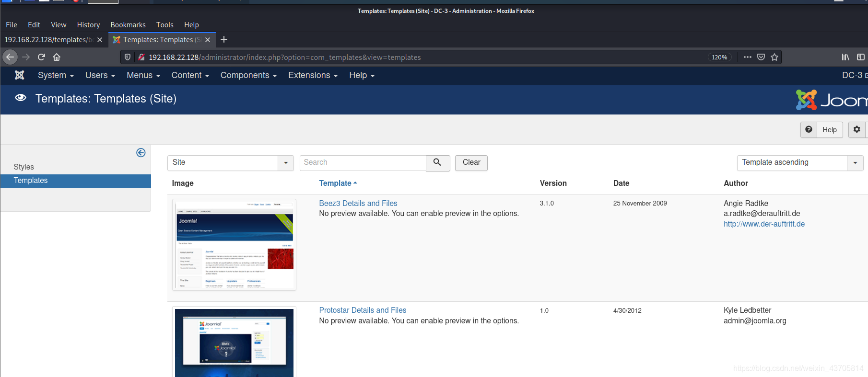Focus the template Search field
Image resolution: width=868 pixels, height=377 pixels.
coord(363,163)
